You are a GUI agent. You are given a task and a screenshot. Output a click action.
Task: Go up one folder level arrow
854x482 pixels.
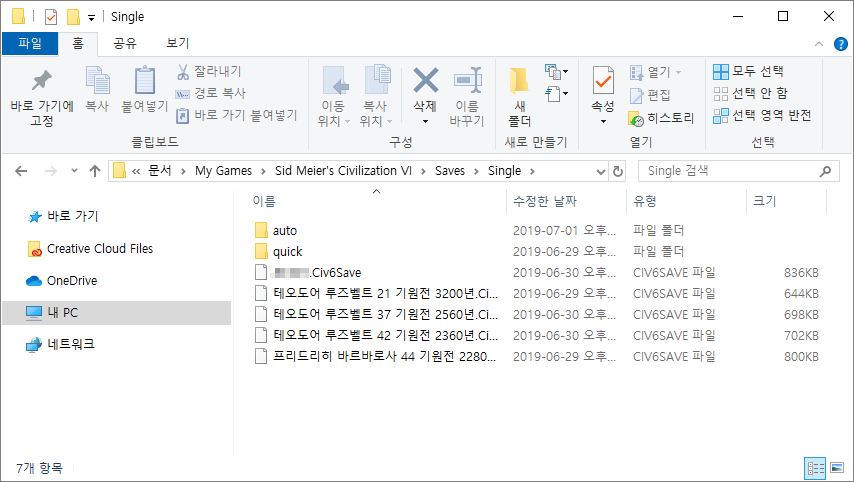(x=95, y=171)
